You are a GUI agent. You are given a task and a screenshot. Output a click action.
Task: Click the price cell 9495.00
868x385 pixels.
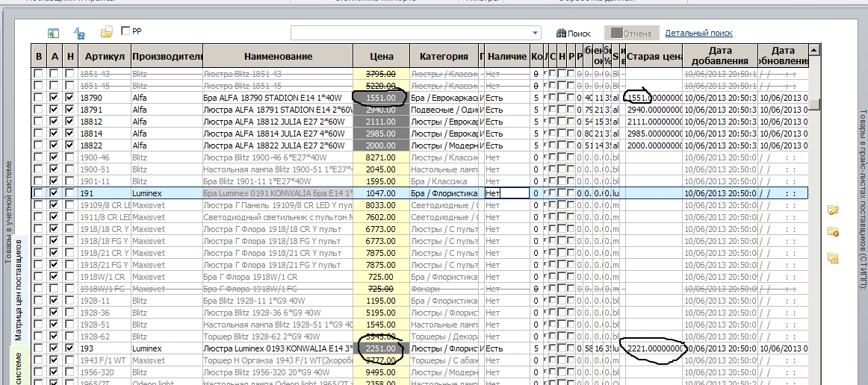382,372
